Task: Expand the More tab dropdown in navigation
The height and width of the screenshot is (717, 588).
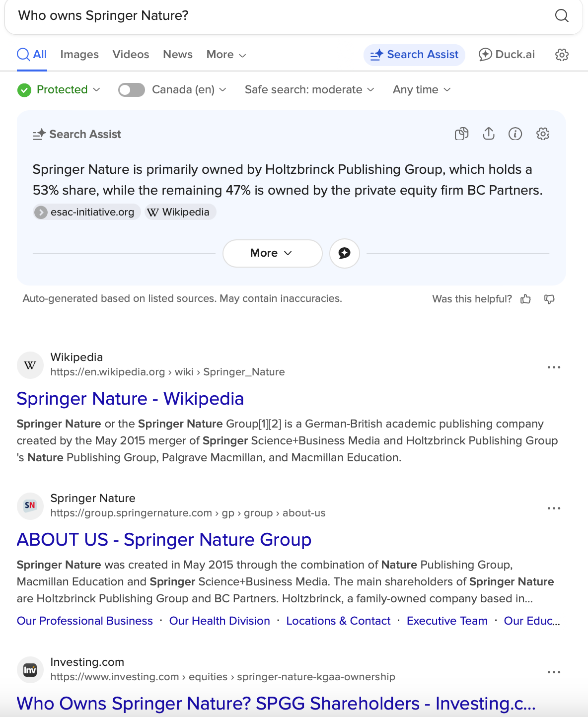Action: click(226, 55)
